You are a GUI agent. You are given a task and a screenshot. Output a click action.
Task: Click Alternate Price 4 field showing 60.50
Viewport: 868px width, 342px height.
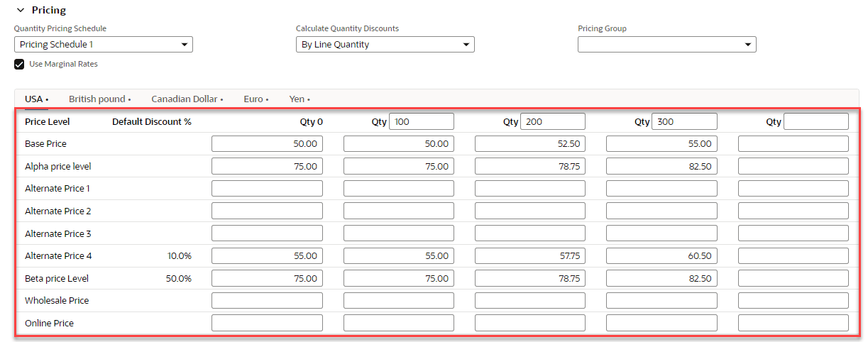(661, 256)
